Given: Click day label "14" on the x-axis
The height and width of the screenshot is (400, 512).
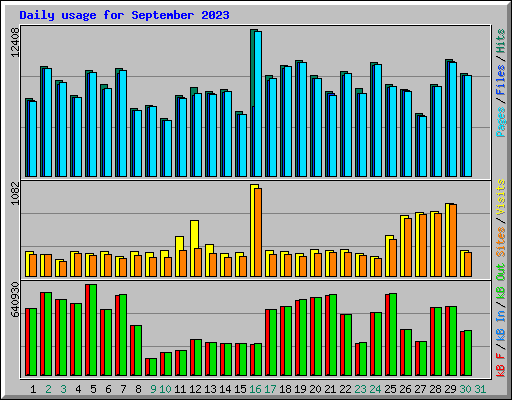Looking at the screenshot, I should click(x=225, y=389).
